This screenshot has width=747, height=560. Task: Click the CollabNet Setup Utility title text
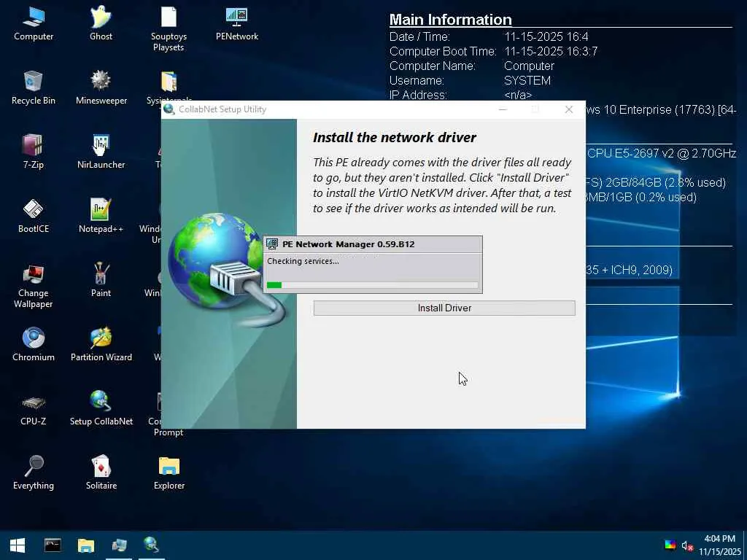pos(222,109)
